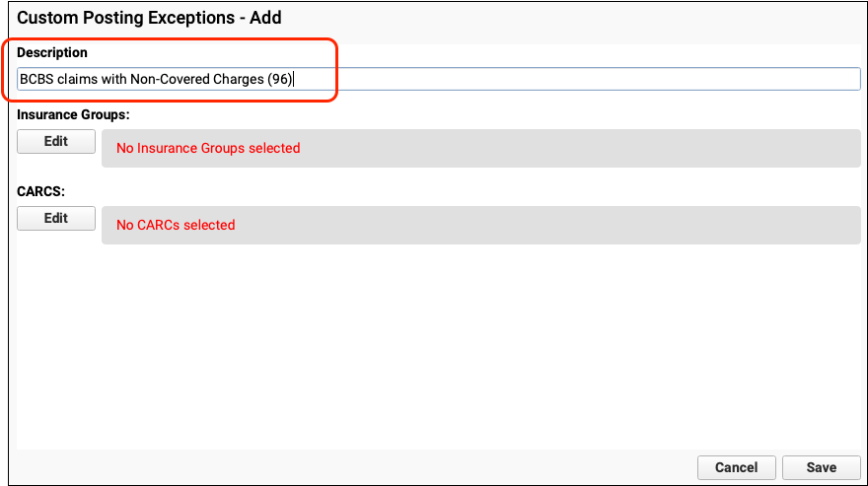Click the Description text input field
This screenshot has height=486, width=868.
(439, 79)
